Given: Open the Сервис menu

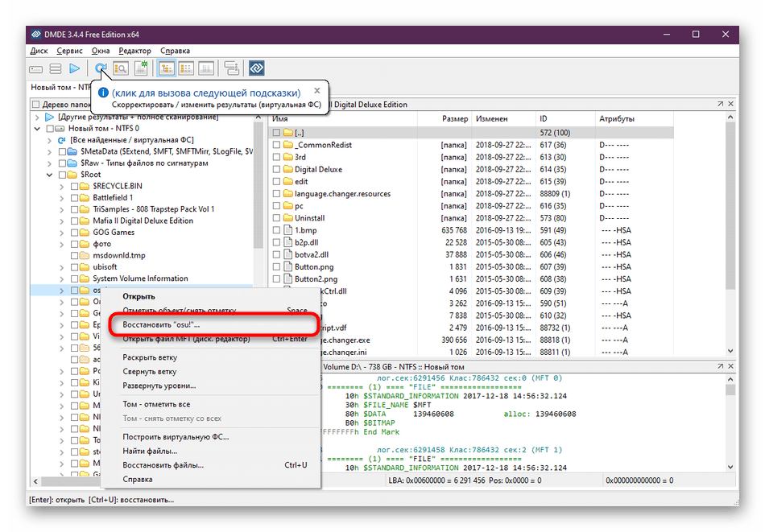Looking at the screenshot, I should [69, 51].
